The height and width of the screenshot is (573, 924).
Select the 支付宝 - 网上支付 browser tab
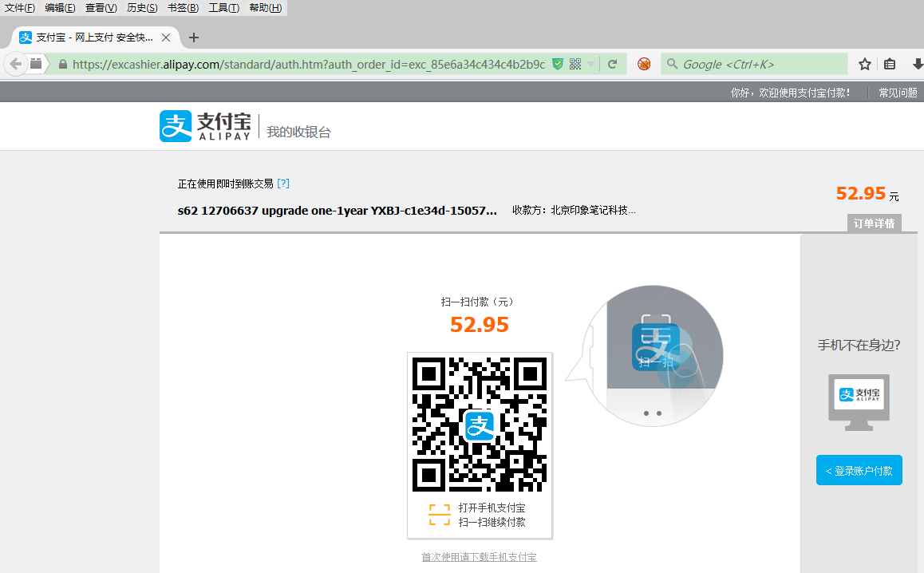94,38
